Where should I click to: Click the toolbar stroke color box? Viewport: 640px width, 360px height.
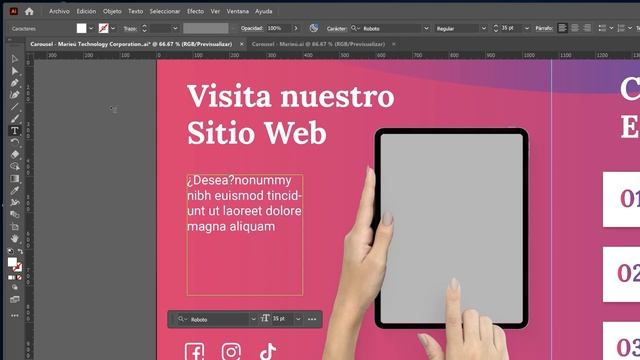[x=18, y=268]
